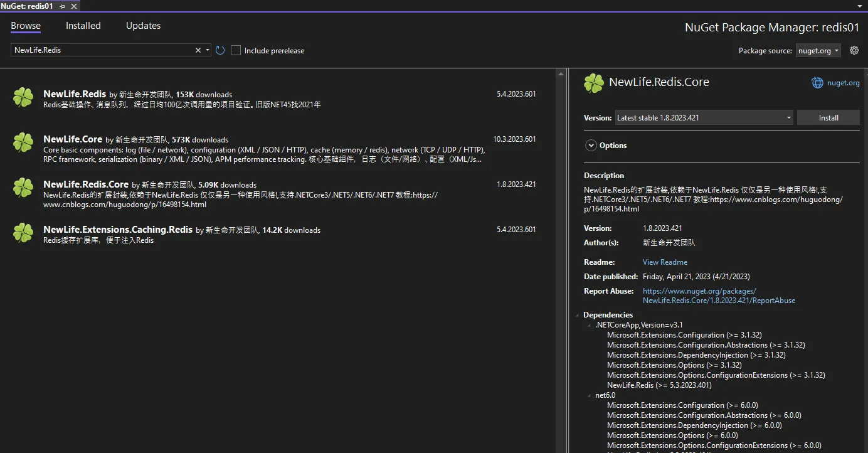Click version 10.3.2023.601 in the list
Viewport: 868px width, 453px height.
[514, 139]
